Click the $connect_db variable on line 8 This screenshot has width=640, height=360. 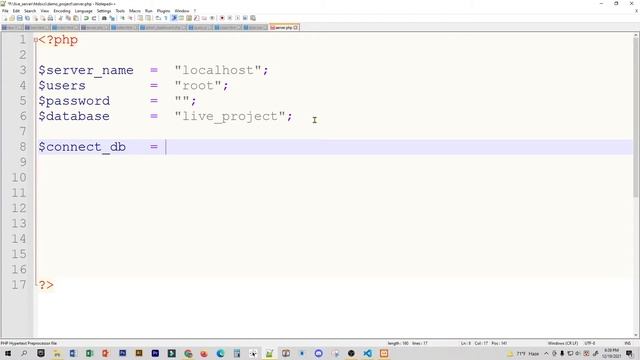82,147
